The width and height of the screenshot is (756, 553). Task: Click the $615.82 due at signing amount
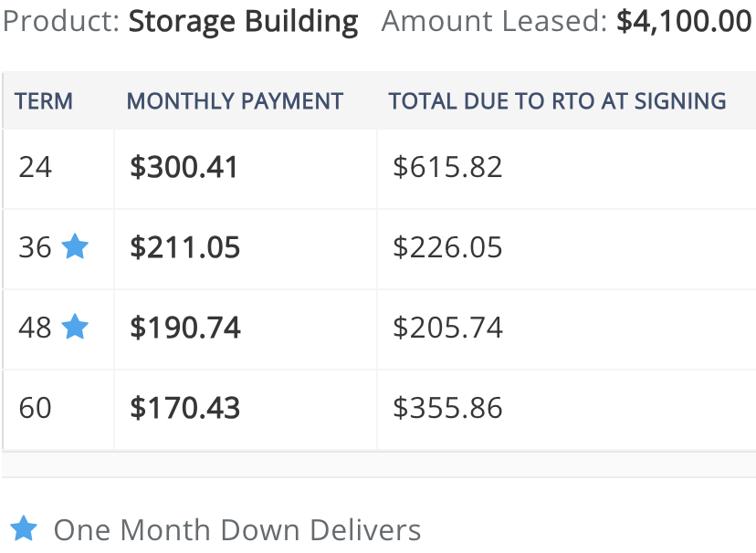(447, 167)
